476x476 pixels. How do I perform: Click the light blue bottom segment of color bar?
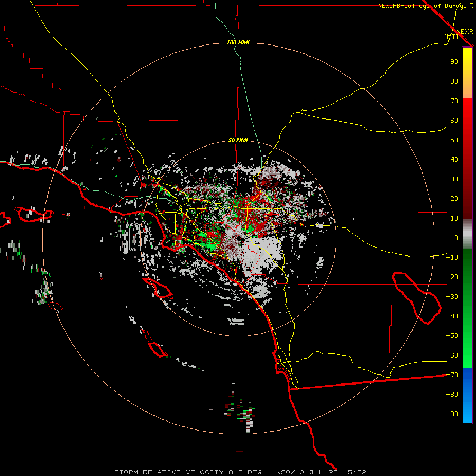(x=467, y=413)
